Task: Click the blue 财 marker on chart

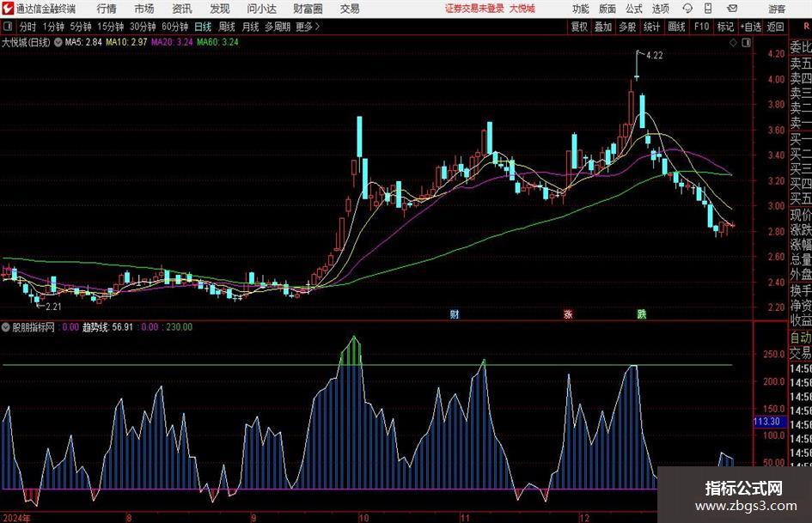Action: 454,314
